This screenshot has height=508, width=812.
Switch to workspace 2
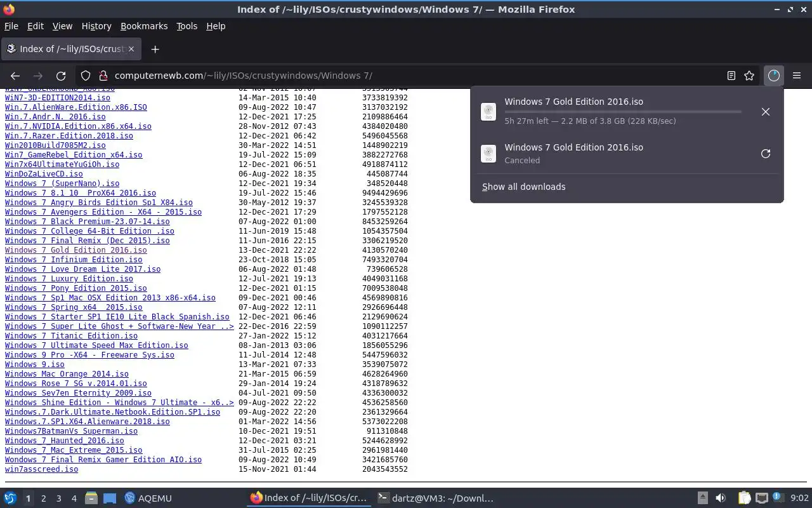pos(43,498)
